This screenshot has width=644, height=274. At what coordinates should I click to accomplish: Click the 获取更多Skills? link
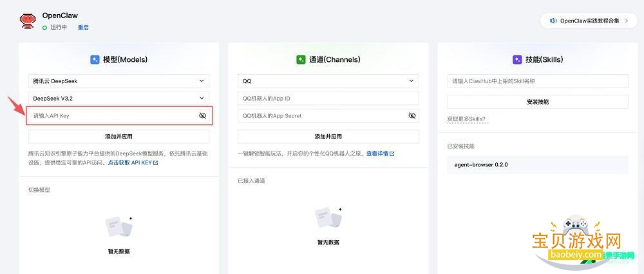466,119
